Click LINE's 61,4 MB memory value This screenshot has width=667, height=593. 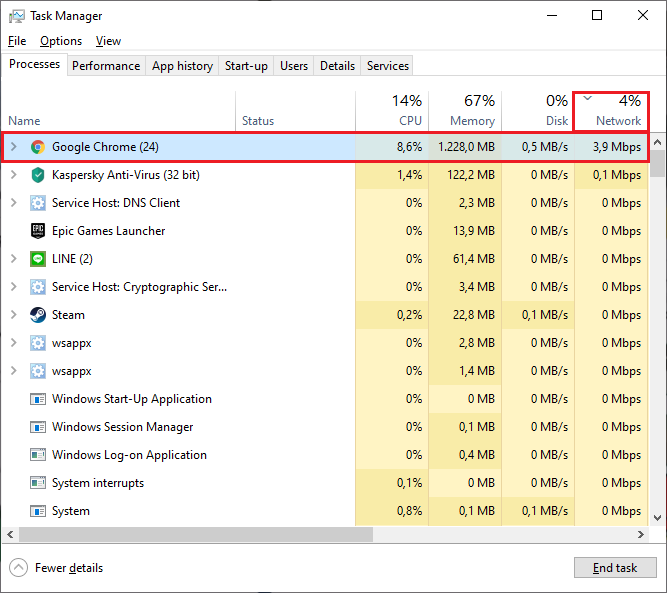click(x=474, y=259)
